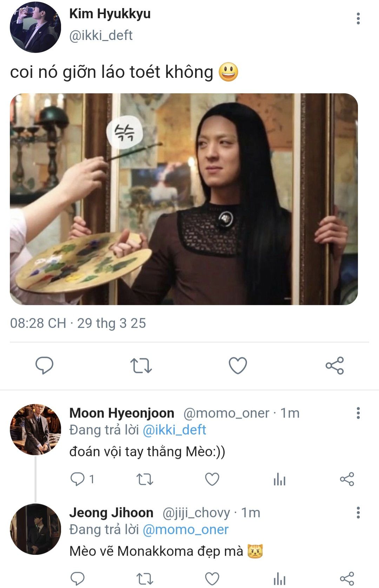
Task: Reply to Moon Hyeonjoon's comment
Action: pos(78,479)
